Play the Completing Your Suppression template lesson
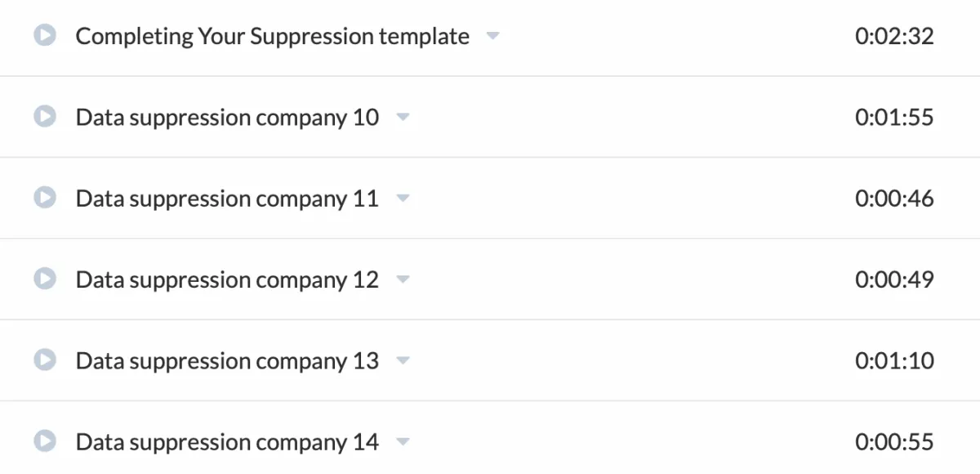980x474 pixels. pyautogui.click(x=45, y=36)
